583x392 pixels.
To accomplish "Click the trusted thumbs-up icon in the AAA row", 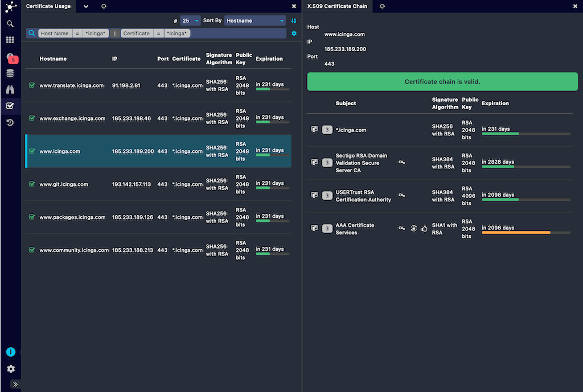I will (x=424, y=229).
